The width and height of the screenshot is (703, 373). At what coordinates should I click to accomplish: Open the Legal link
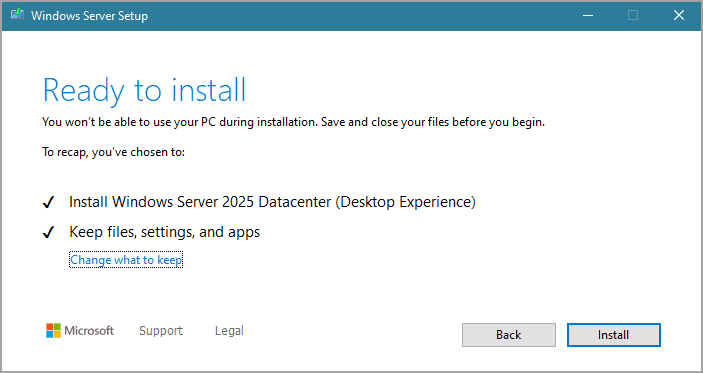(229, 330)
